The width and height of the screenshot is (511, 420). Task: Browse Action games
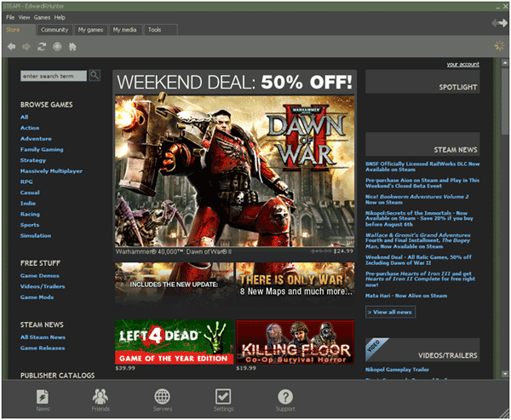(30, 128)
